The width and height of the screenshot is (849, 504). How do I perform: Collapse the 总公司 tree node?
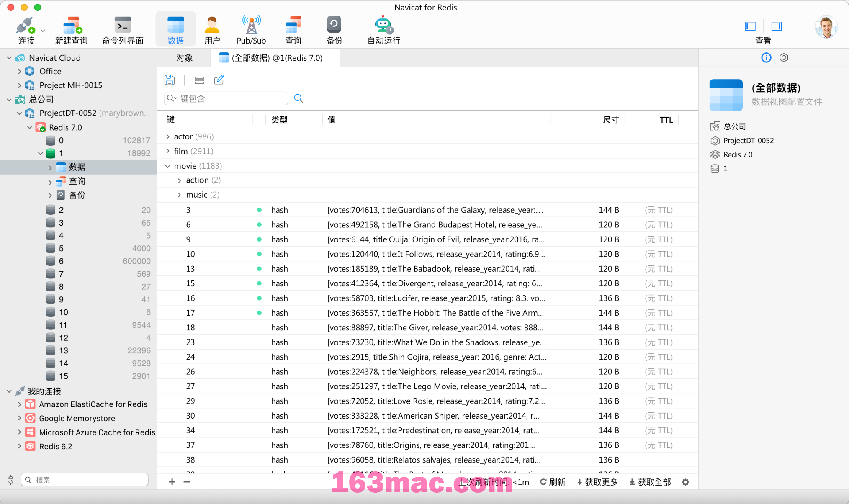9,100
